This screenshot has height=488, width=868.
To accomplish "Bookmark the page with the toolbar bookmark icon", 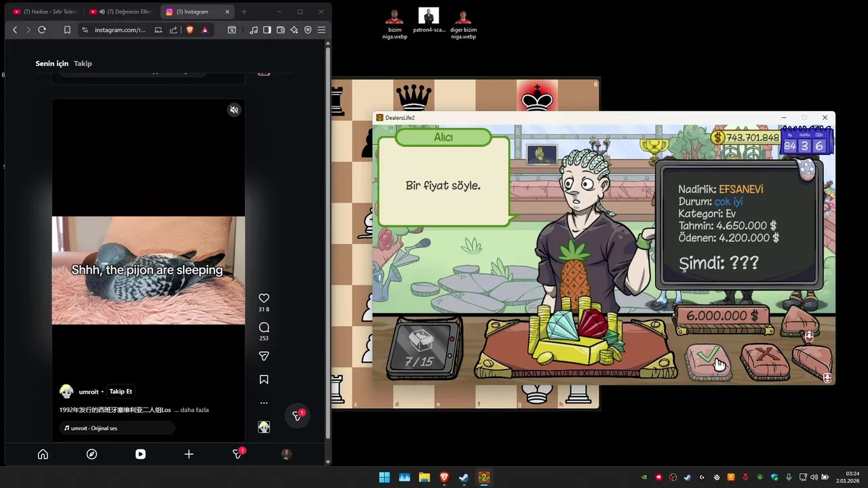I will pyautogui.click(x=67, y=30).
